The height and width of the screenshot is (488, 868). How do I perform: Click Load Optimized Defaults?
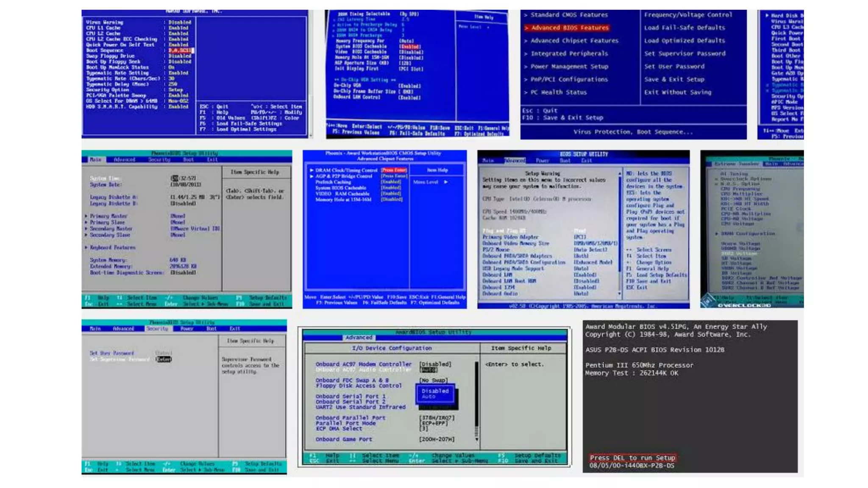[x=684, y=41]
